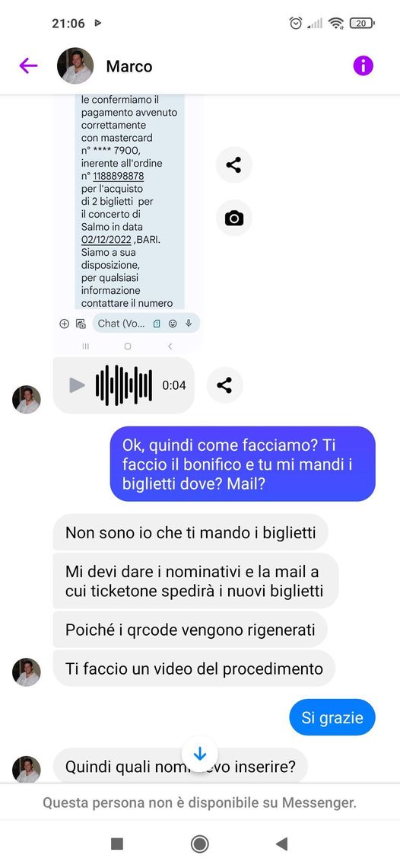Tap the blue "Ok, quindi come facciamo?" message
The height and width of the screenshot is (868, 400).
243,464
